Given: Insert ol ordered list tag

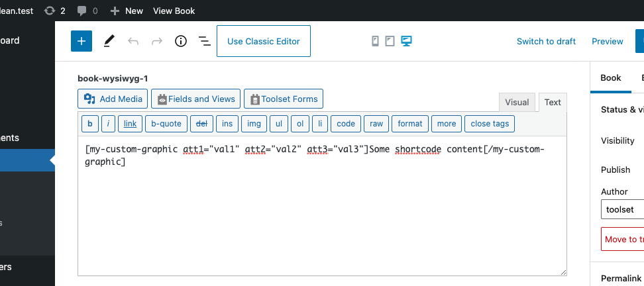Looking at the screenshot, I should tap(300, 124).
